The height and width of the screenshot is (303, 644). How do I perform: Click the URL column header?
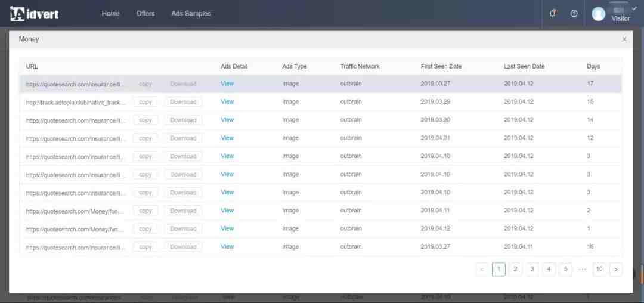32,67
